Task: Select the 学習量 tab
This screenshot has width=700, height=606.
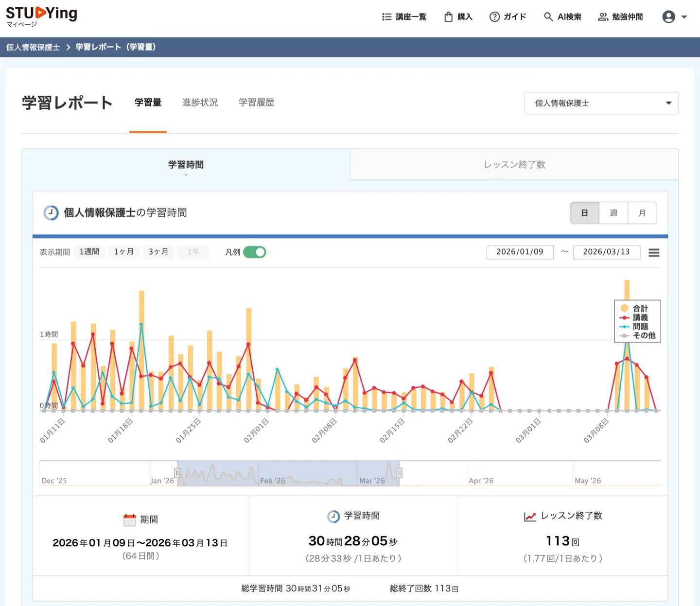Action: 148,103
